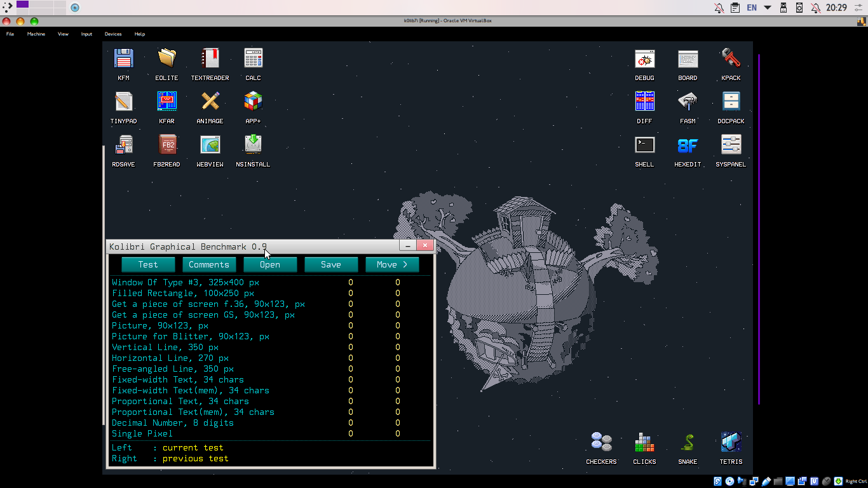This screenshot has height=488, width=868.
Task: Select 'Decimal Number, 8 digits' row
Action: click(271, 423)
